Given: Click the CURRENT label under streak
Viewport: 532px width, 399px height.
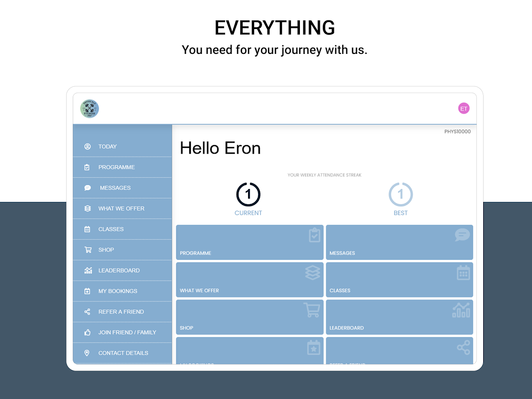Looking at the screenshot, I should (249, 213).
